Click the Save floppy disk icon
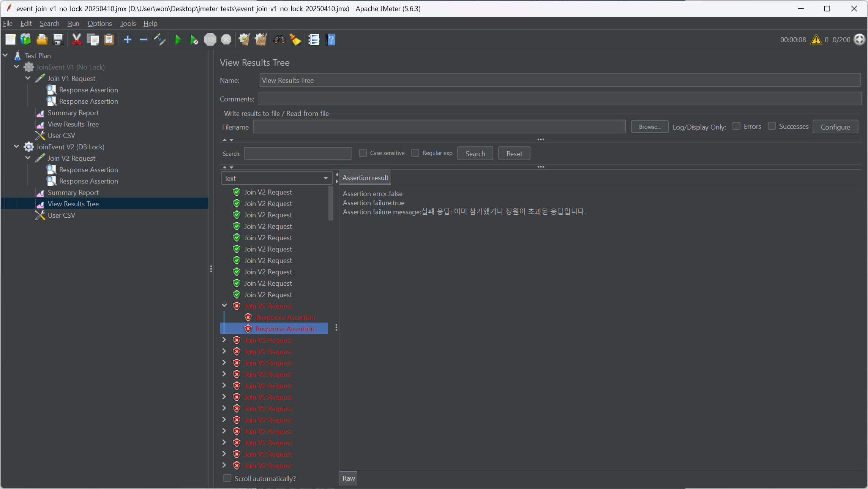Viewport: 868px width, 489px height. click(x=58, y=40)
